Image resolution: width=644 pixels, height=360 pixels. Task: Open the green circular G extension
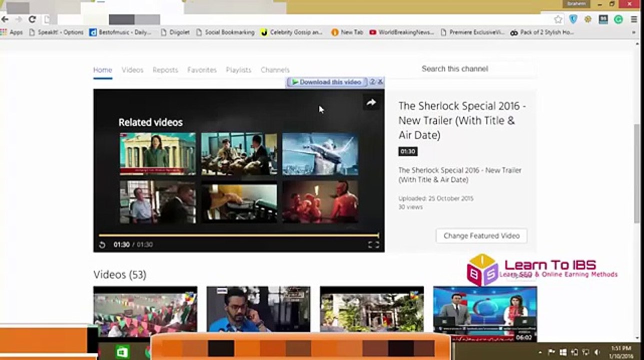click(618, 19)
